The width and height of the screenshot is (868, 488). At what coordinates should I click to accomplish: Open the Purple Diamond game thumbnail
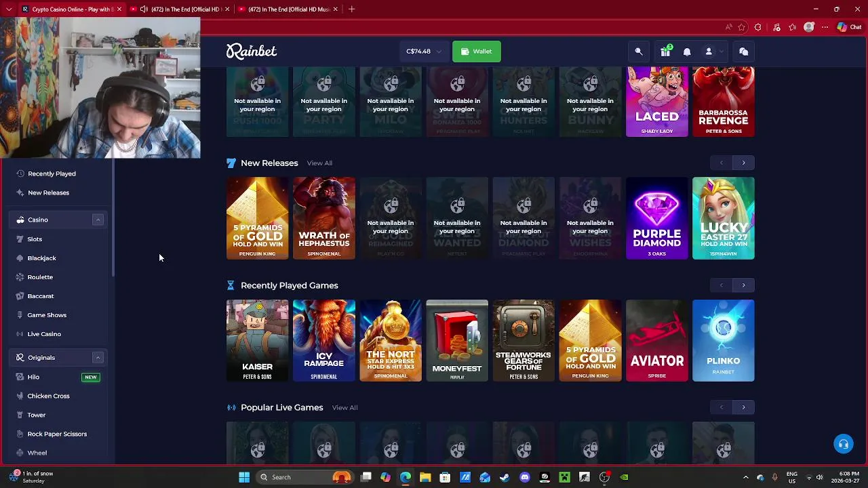(x=656, y=218)
